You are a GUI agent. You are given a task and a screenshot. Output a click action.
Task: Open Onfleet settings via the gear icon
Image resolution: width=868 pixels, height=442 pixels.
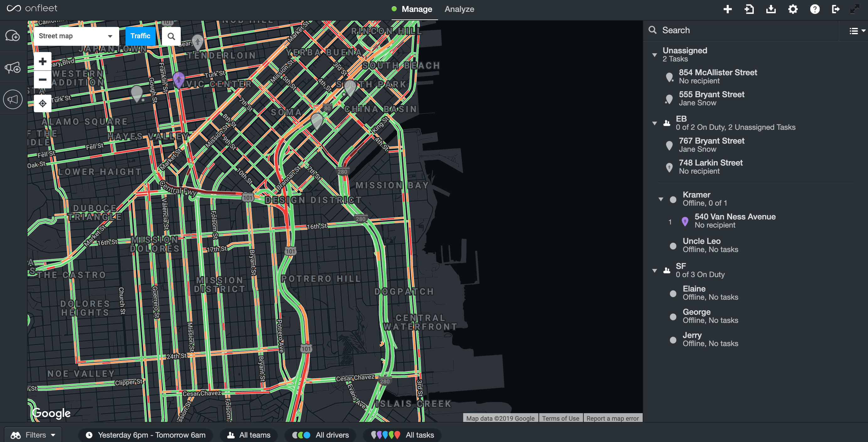pos(793,9)
